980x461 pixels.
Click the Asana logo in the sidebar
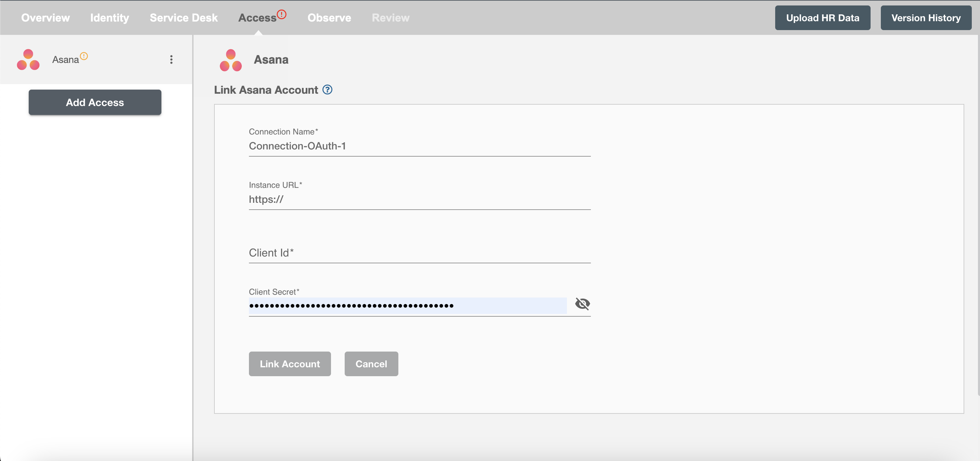click(x=28, y=60)
